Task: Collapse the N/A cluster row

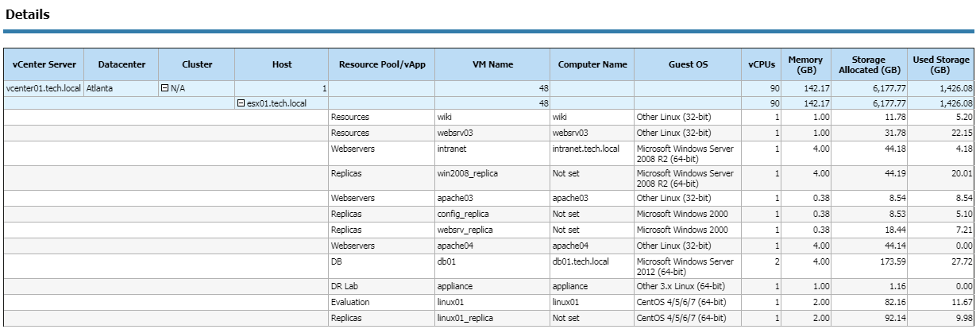Action: click(165, 88)
